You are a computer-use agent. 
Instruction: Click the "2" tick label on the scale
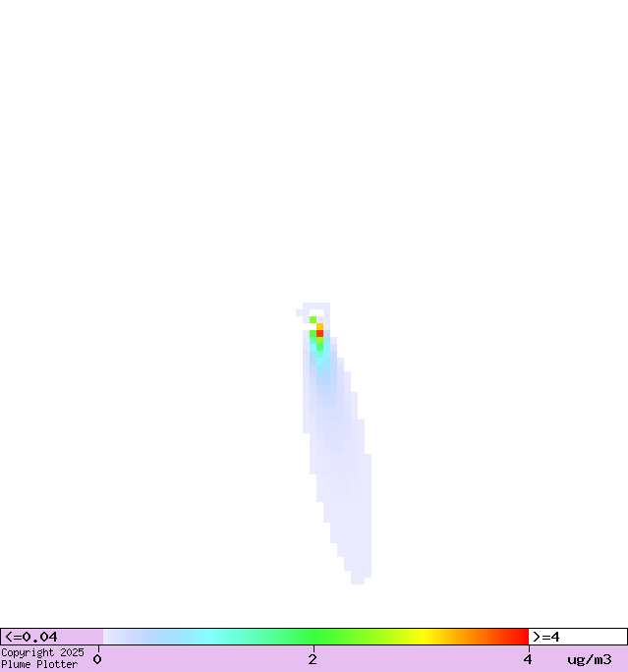313,659
